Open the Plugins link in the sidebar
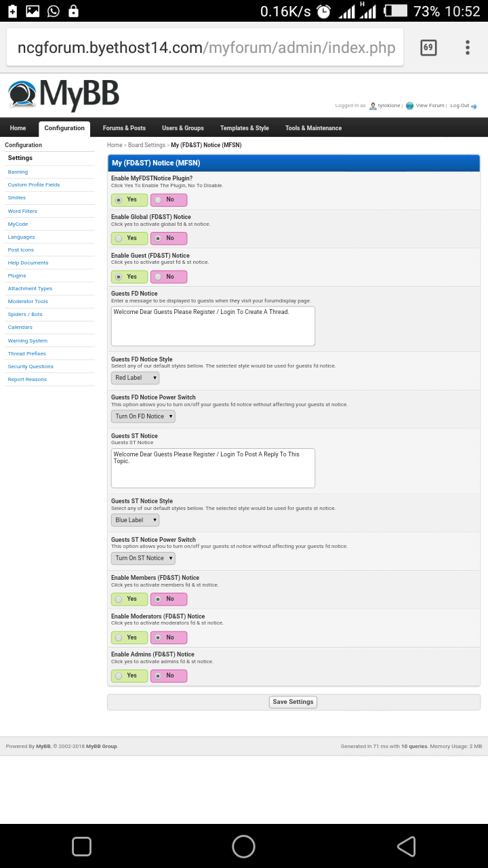The image size is (488, 868). pos(17,276)
